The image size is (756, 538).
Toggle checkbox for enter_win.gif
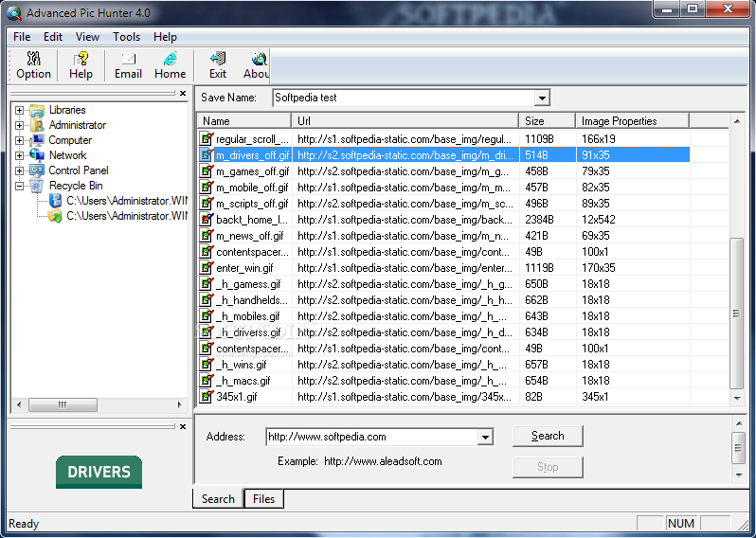tap(207, 267)
